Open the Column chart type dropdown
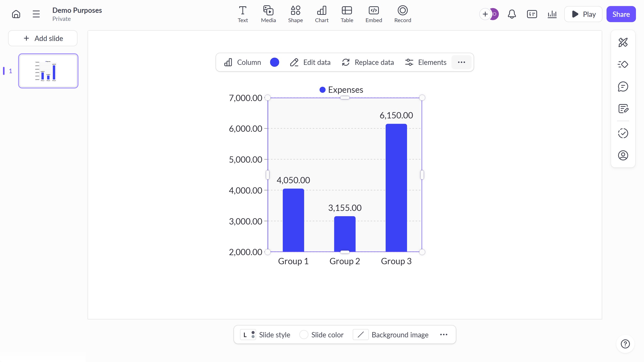Viewport: 644px width, 362px height. pos(243,62)
